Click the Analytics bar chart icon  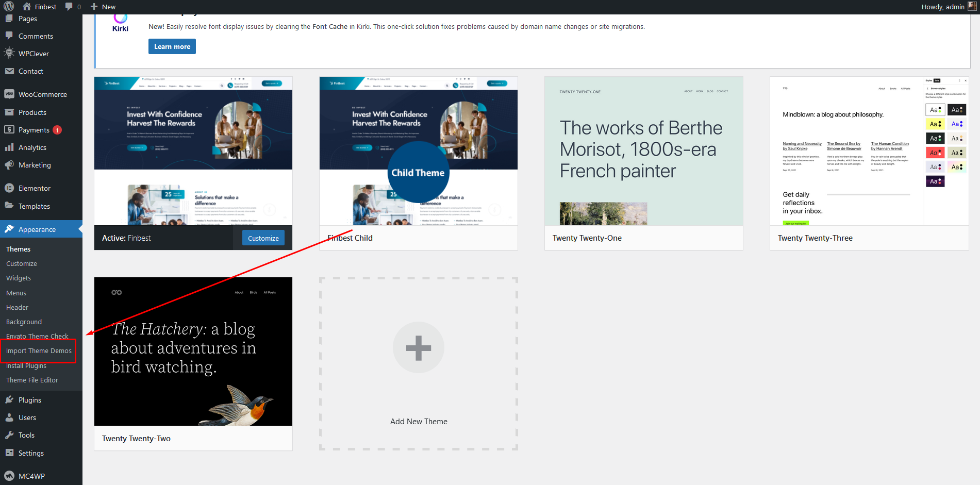point(9,147)
